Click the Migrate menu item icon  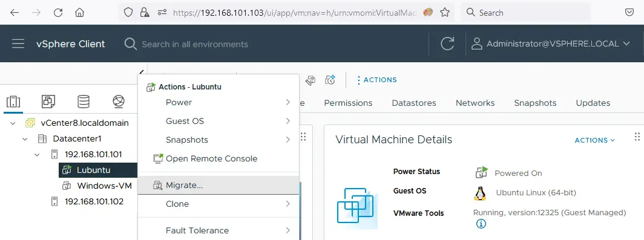[x=158, y=186]
